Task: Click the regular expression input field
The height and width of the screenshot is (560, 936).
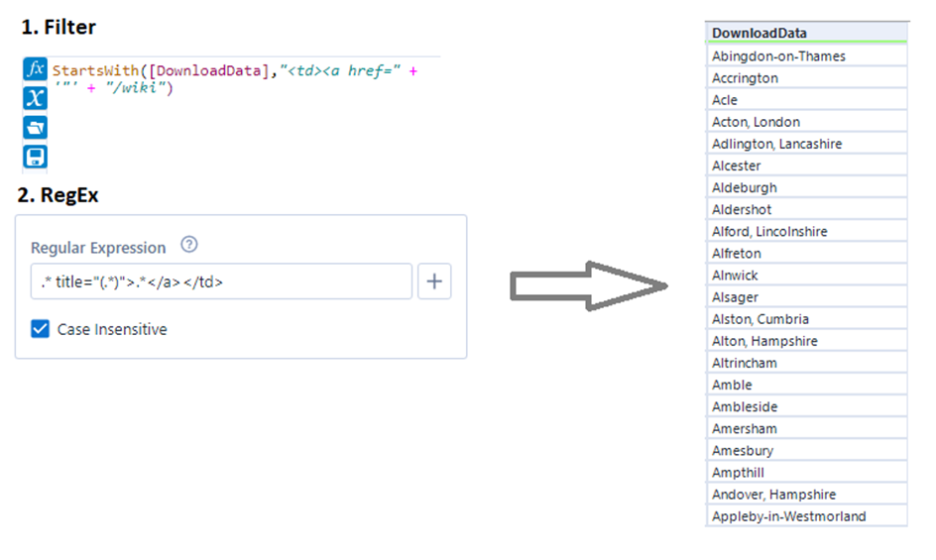Action: 220,281
